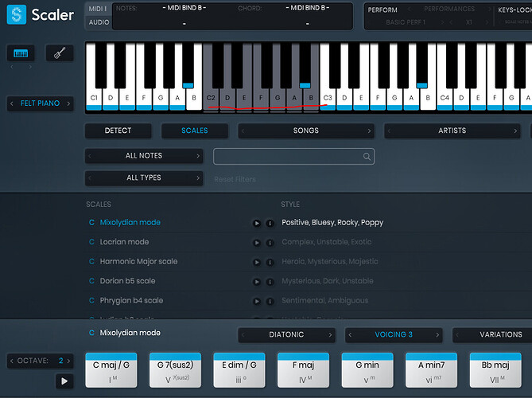Image resolution: width=532 pixels, height=398 pixels.
Task: Click the Bb maj chord pad
Action: (x=495, y=370)
